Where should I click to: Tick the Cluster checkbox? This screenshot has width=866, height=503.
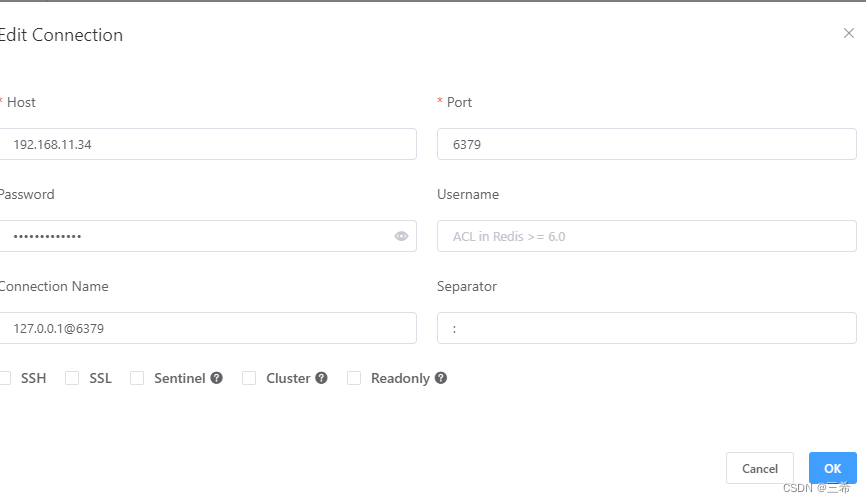click(x=249, y=378)
